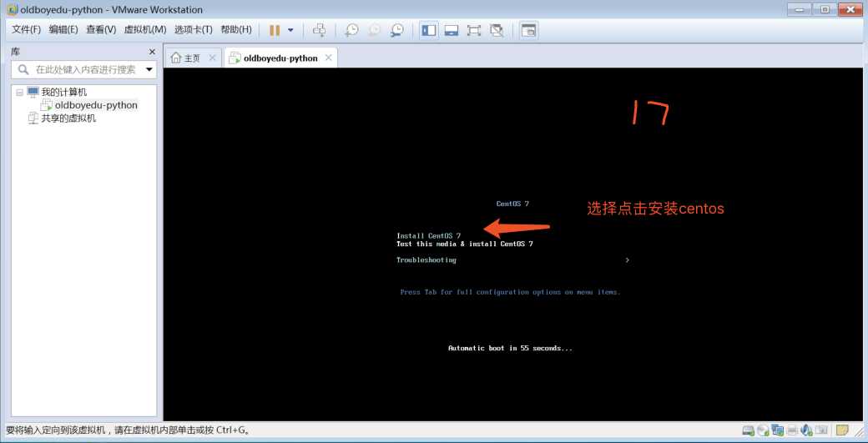The image size is (868, 443).
Task: Click the revert to snapshot toolbar icon
Action: pos(374,30)
